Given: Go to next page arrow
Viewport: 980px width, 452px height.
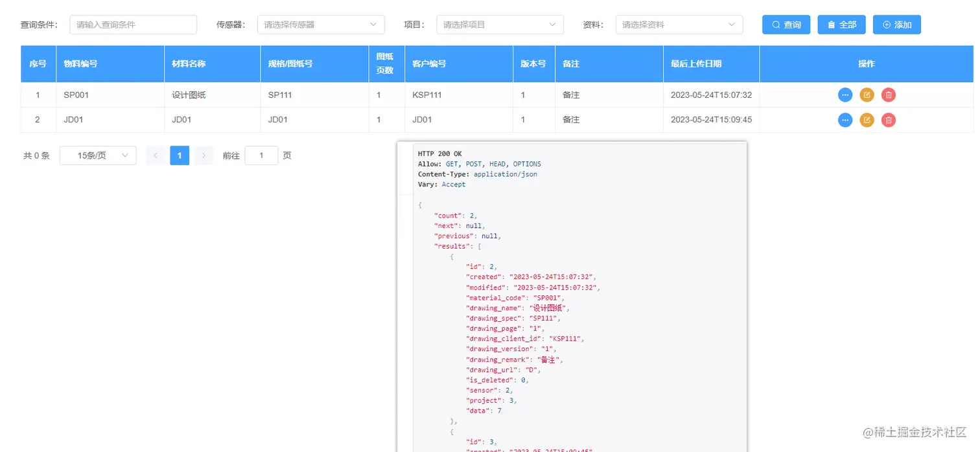Looking at the screenshot, I should pyautogui.click(x=204, y=155).
